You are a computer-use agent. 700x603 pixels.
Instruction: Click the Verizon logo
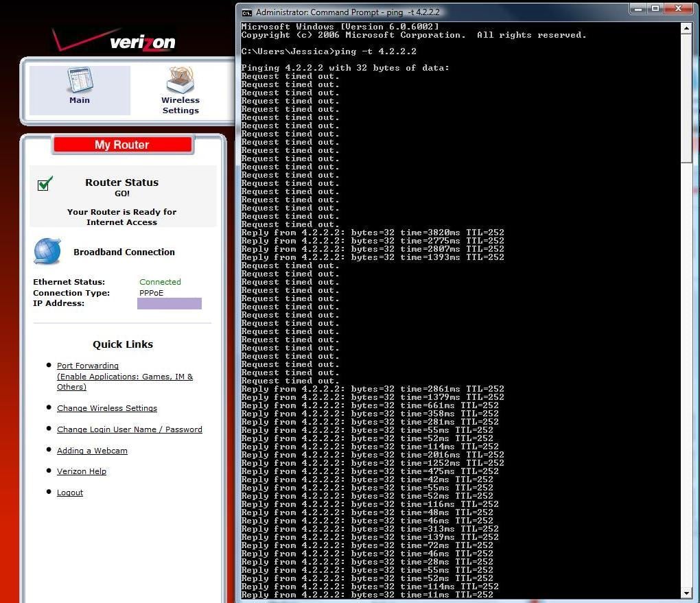[x=115, y=40]
